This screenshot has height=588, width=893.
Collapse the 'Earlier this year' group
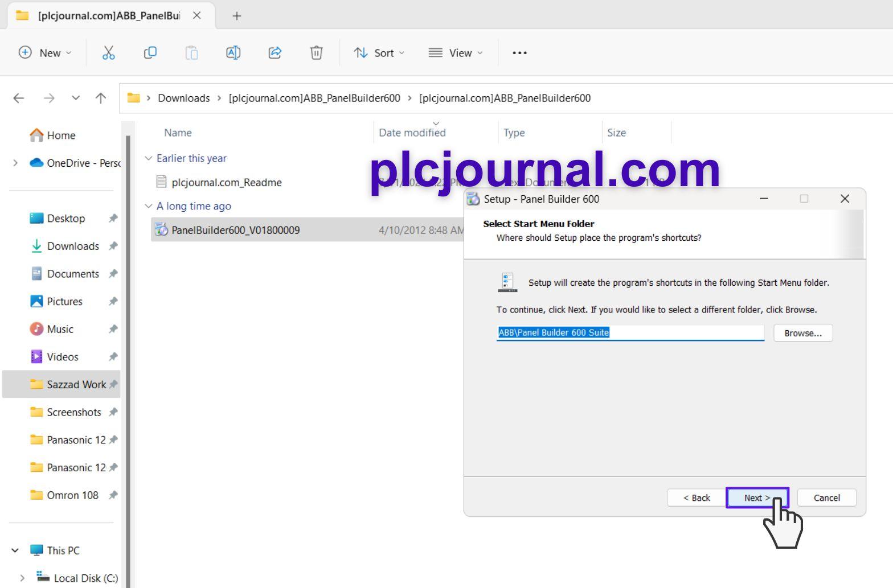[x=149, y=158]
